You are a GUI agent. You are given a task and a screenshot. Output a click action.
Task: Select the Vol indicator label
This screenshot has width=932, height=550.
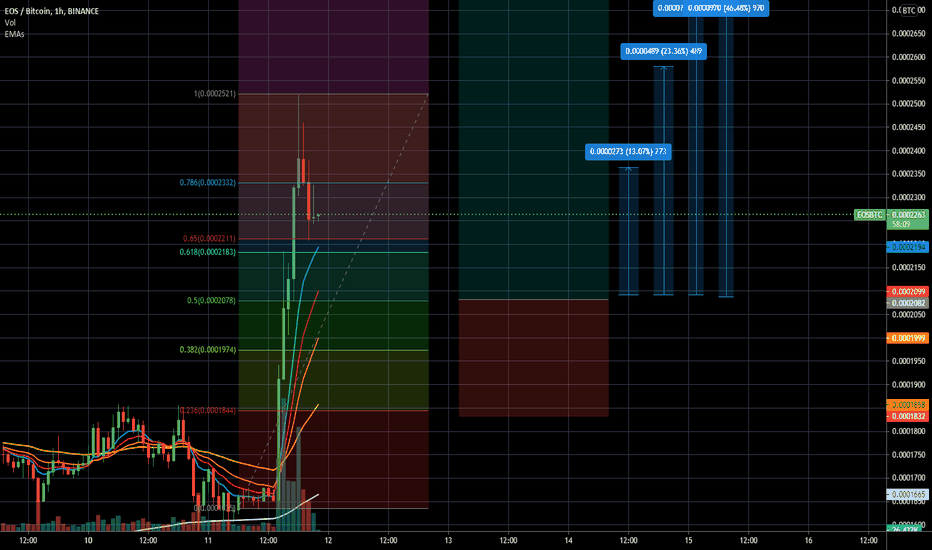(x=10, y=23)
